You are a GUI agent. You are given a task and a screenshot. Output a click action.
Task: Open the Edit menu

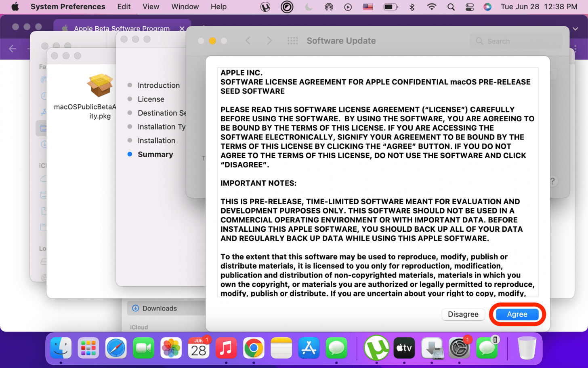coord(124,6)
